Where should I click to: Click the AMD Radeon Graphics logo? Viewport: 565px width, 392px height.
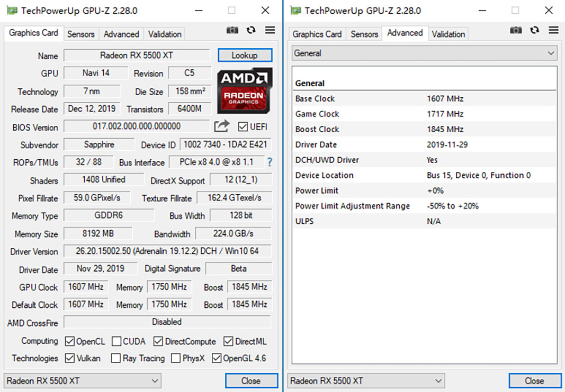click(244, 90)
